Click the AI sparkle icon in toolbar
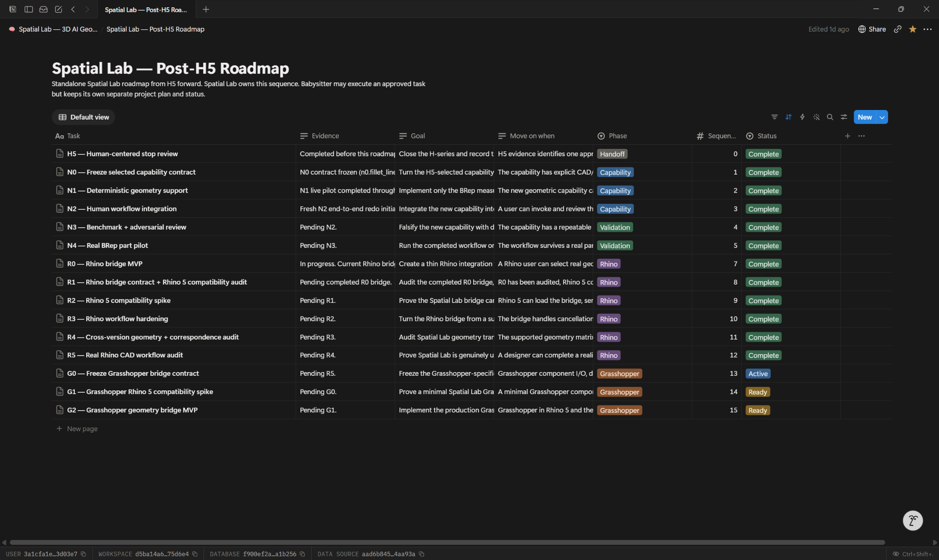This screenshot has width=939, height=560. pyautogui.click(x=817, y=117)
